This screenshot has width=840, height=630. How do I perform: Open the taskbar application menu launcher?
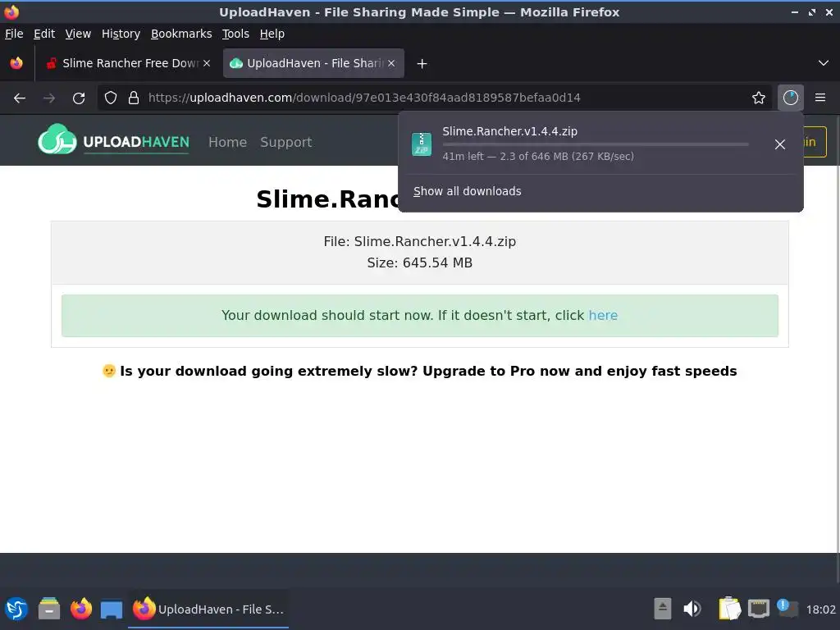(16, 609)
